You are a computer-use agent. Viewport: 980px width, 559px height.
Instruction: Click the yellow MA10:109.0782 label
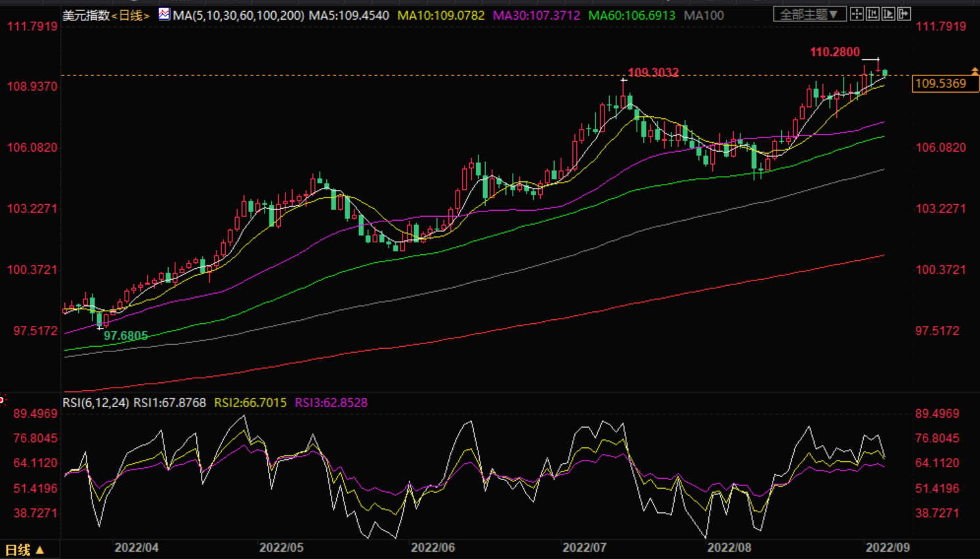point(440,15)
